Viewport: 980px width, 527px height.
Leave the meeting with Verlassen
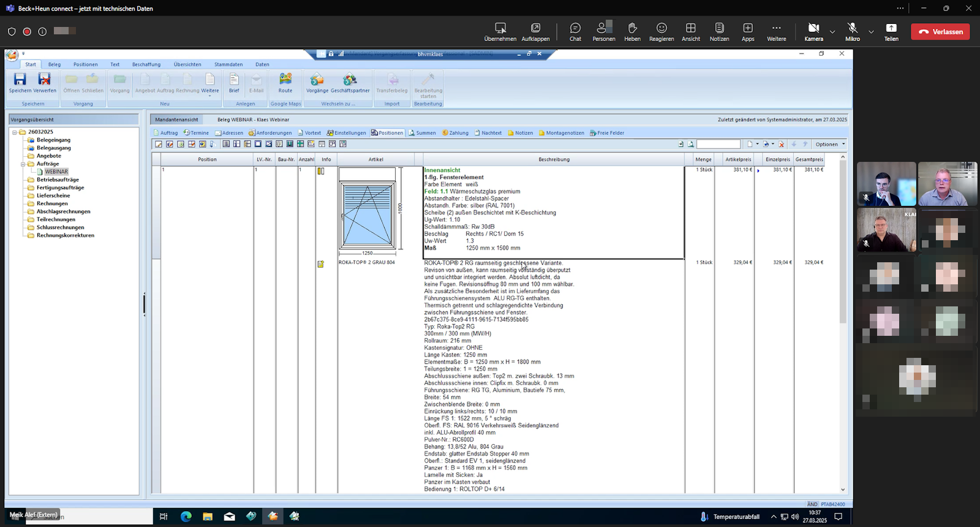click(x=940, y=31)
